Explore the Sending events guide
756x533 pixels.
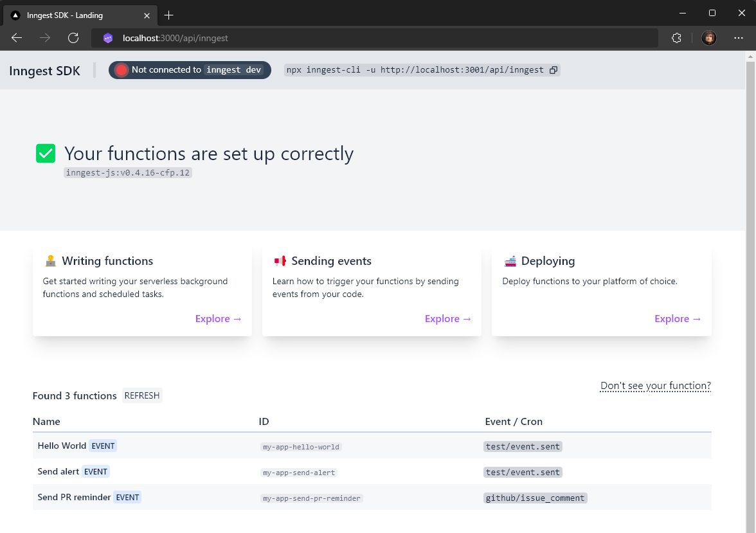[448, 319]
